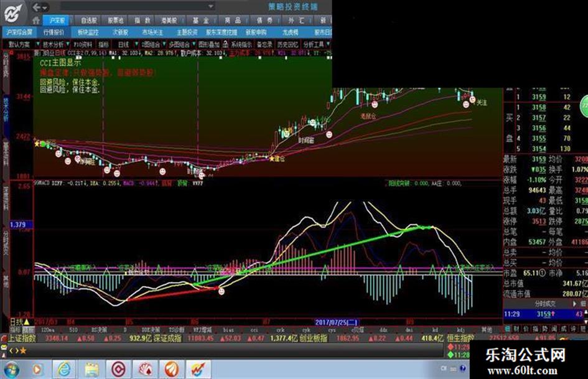Click the trading terminal logo icon
Image resolution: width=588 pixels, height=379 pixels.
tap(14, 14)
